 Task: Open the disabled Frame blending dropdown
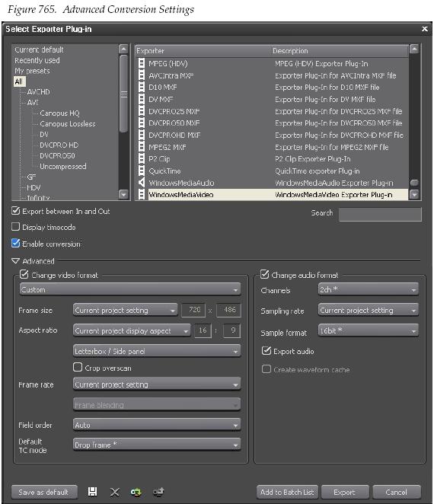pyautogui.click(x=157, y=405)
